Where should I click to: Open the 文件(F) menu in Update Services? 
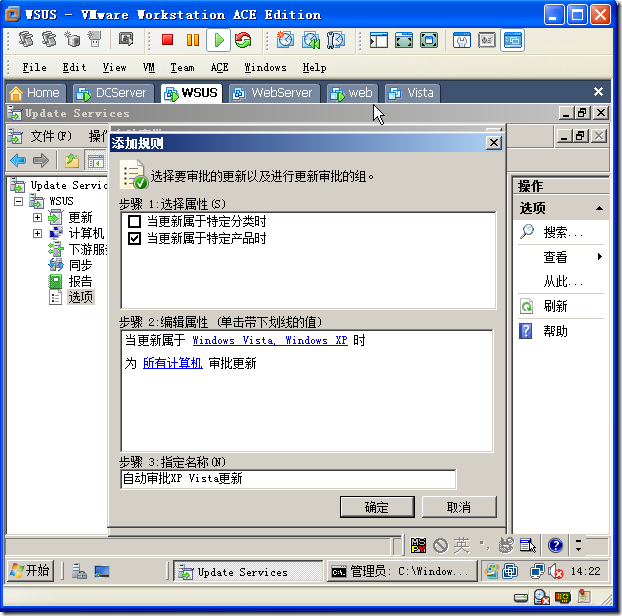click(x=51, y=136)
